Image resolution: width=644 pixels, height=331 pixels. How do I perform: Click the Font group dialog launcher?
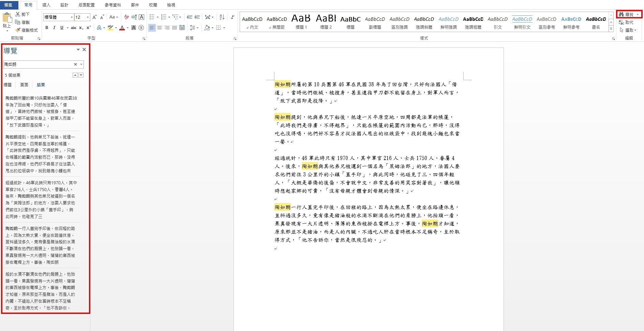pos(144,39)
